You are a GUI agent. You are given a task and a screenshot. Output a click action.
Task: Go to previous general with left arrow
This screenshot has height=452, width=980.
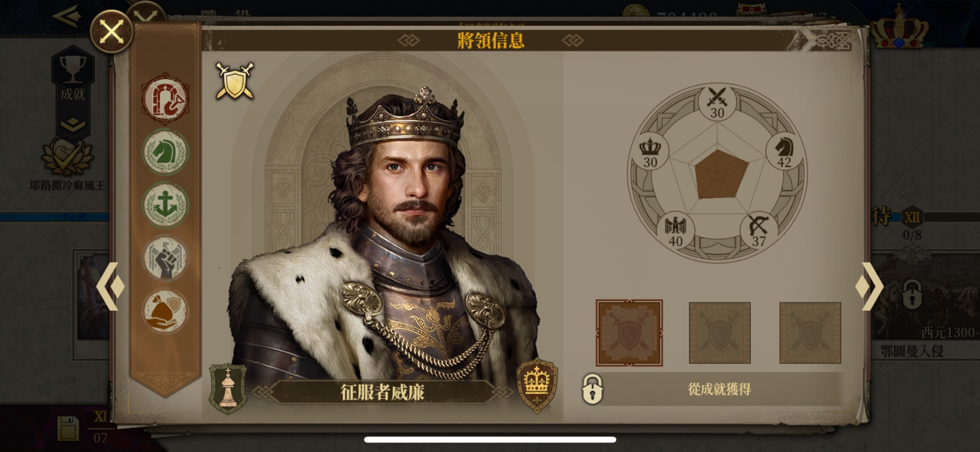[110, 286]
